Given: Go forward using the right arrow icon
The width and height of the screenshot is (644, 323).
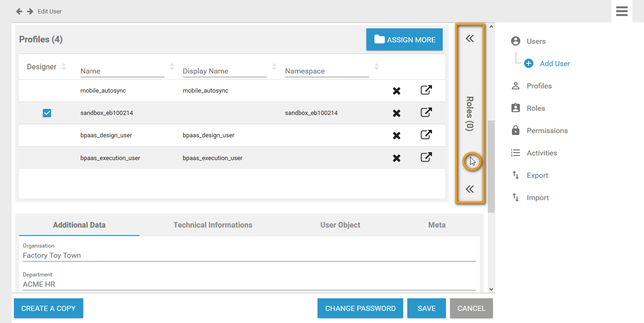Looking at the screenshot, I should point(30,11).
